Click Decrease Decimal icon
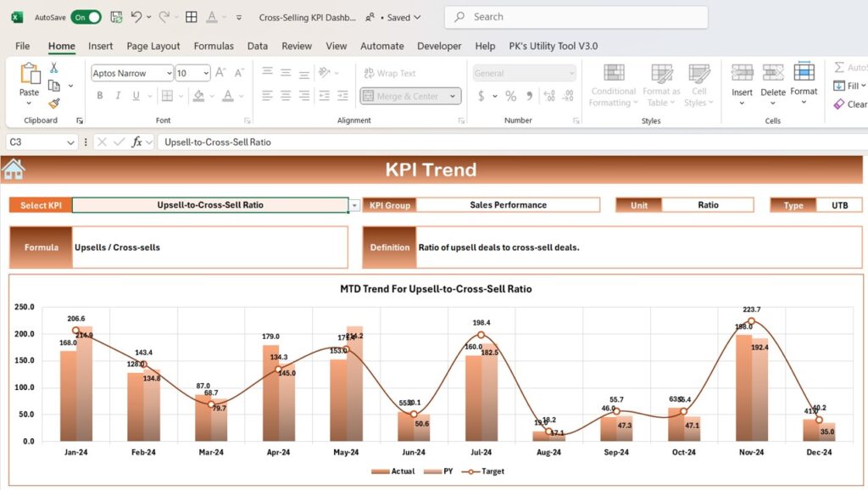The width and height of the screenshot is (868, 490). (568, 97)
